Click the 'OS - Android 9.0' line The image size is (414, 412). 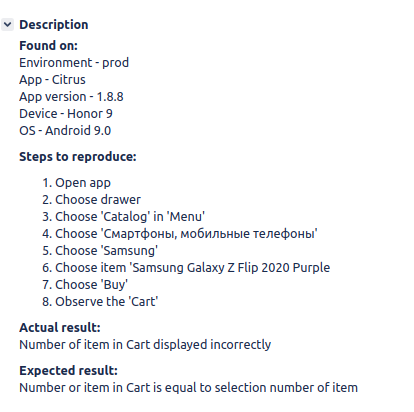coord(65,131)
